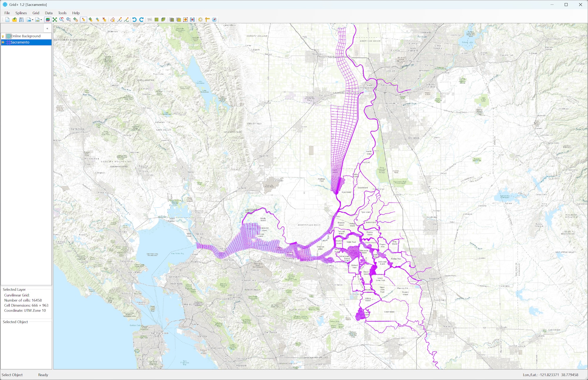Screen dimensions: 588x380
Task: Toggle the highlighted Select Object cursor tool
Action: click(x=83, y=20)
